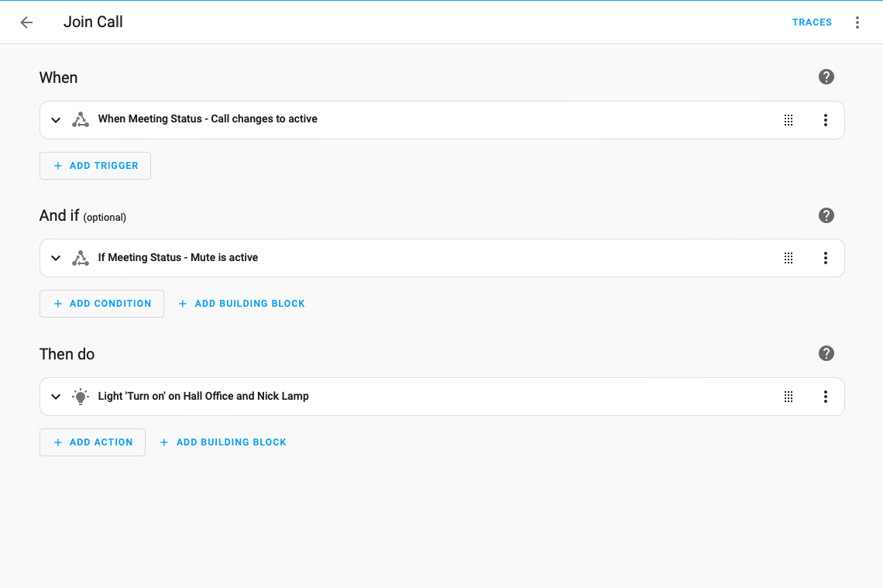Viewport: 883px width, 588px height.
Task: Open the three-dot menu for Light action
Action: pos(825,397)
